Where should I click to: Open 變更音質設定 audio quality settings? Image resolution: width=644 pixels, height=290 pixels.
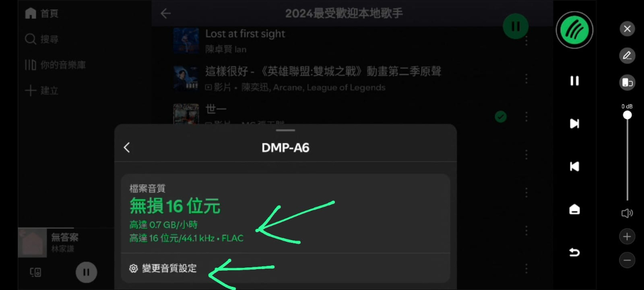click(x=163, y=269)
